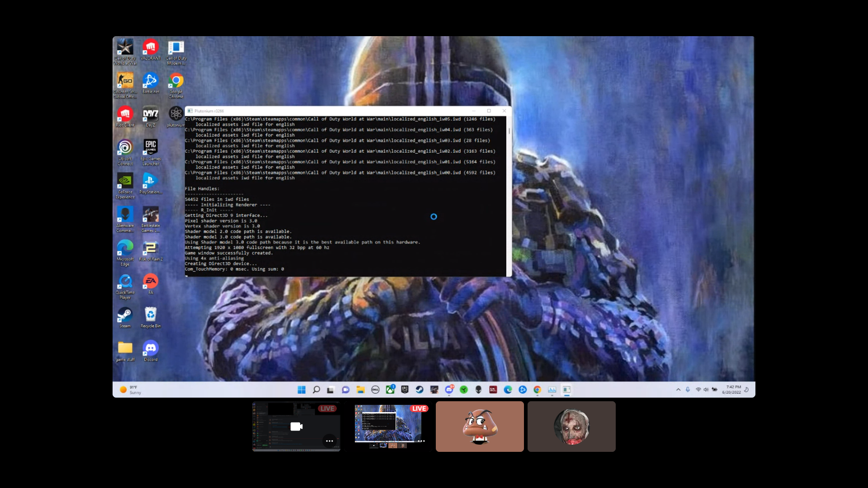Open GeForce Experience desktop icon

point(125,186)
